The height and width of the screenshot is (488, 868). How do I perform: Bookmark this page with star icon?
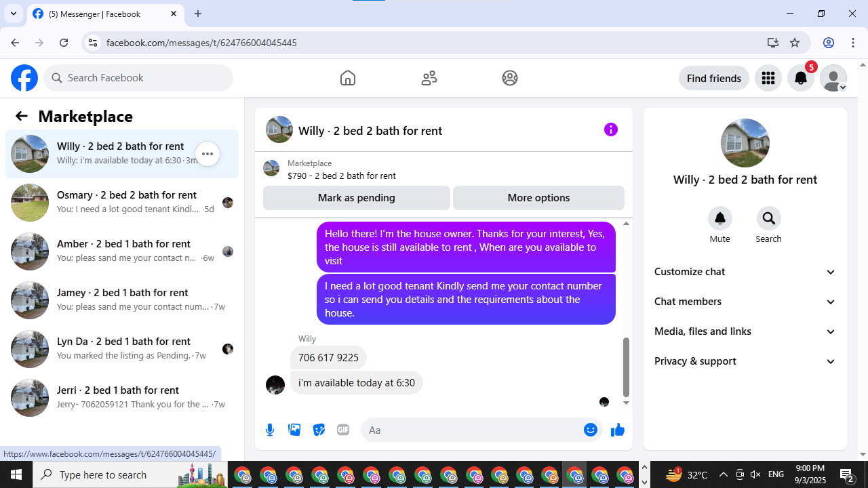pyautogui.click(x=795, y=43)
